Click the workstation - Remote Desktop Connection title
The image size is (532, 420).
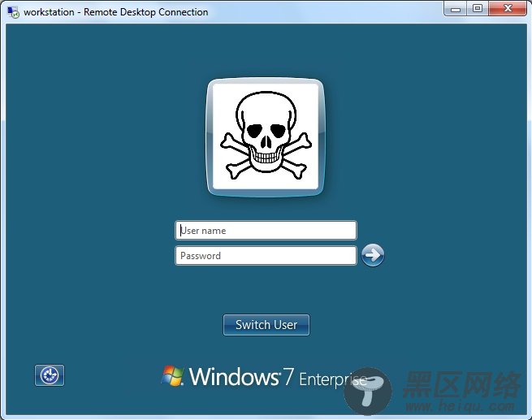(115, 12)
